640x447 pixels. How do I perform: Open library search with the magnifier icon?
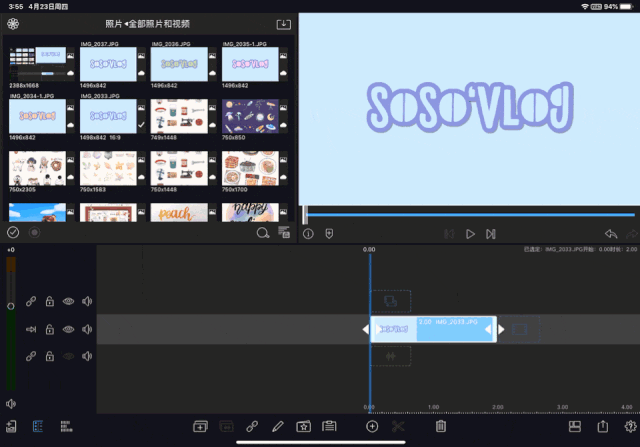[x=263, y=233]
